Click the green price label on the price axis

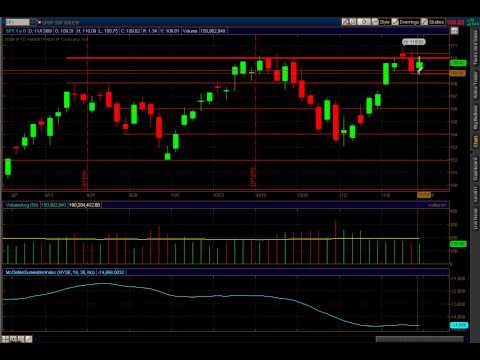[458, 63]
